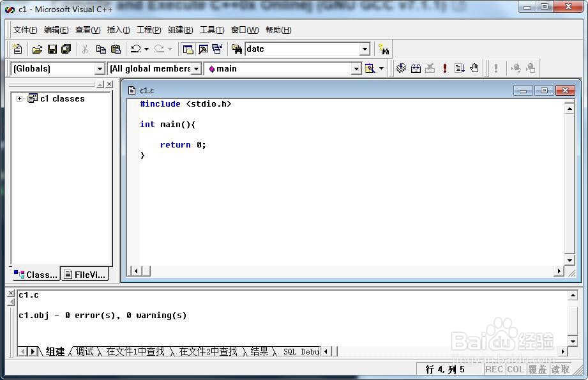Click the Find text field containing date

[303, 49]
